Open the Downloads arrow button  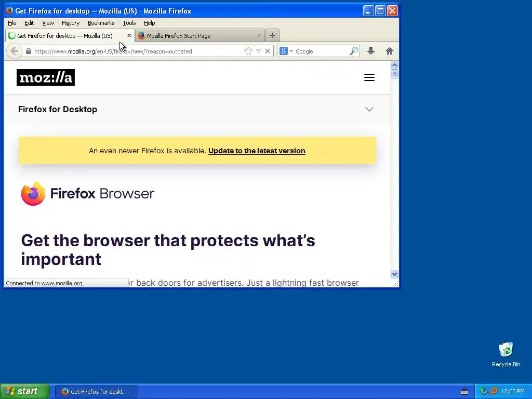(371, 51)
